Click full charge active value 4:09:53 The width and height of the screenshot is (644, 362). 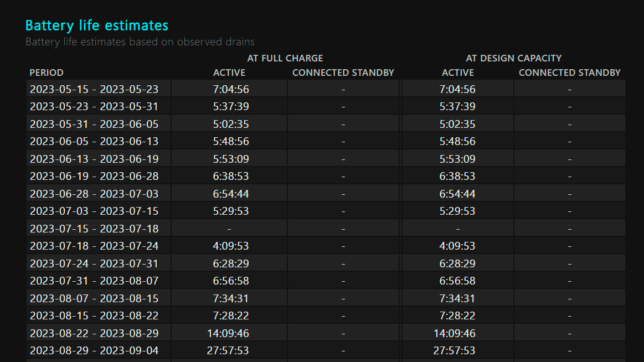click(x=231, y=246)
